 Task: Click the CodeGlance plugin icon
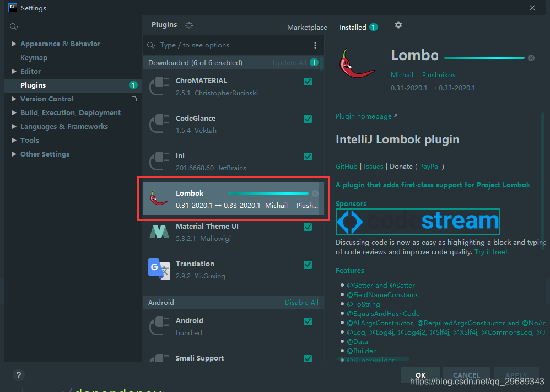159,124
